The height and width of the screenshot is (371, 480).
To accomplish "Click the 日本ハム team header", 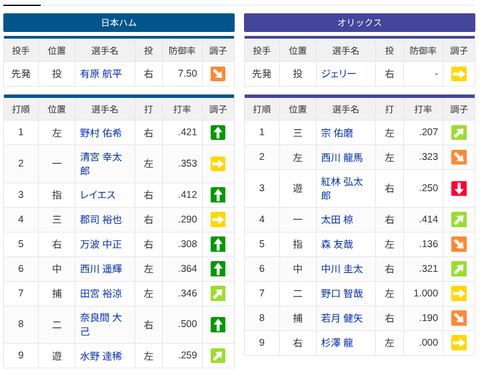I will coord(119,22).
